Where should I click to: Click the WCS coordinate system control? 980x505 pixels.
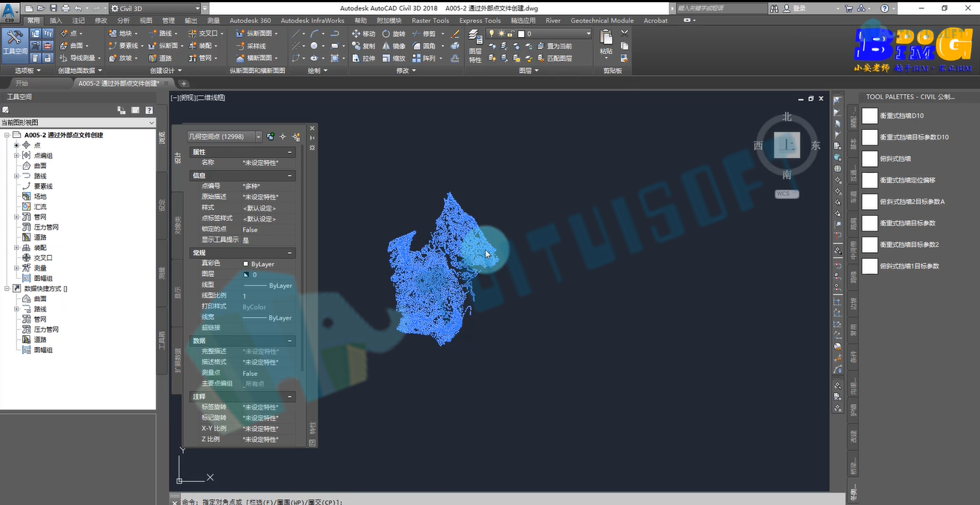click(x=787, y=194)
